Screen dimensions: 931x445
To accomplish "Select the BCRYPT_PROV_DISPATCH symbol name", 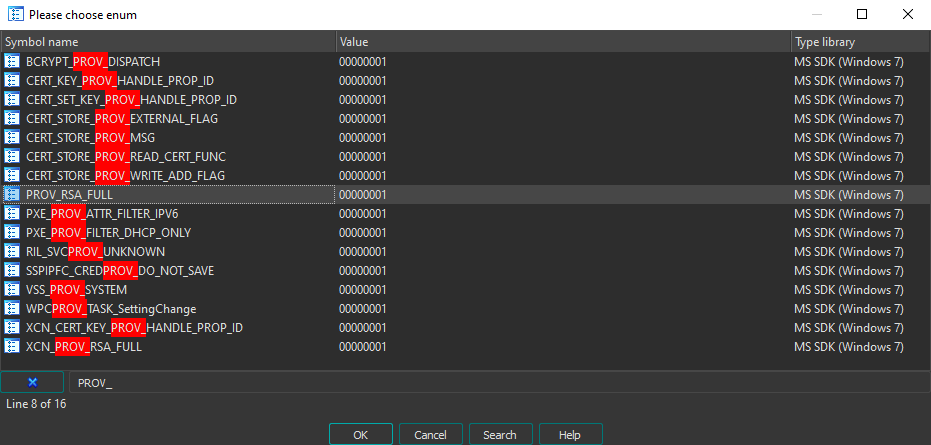I will (x=93, y=61).
